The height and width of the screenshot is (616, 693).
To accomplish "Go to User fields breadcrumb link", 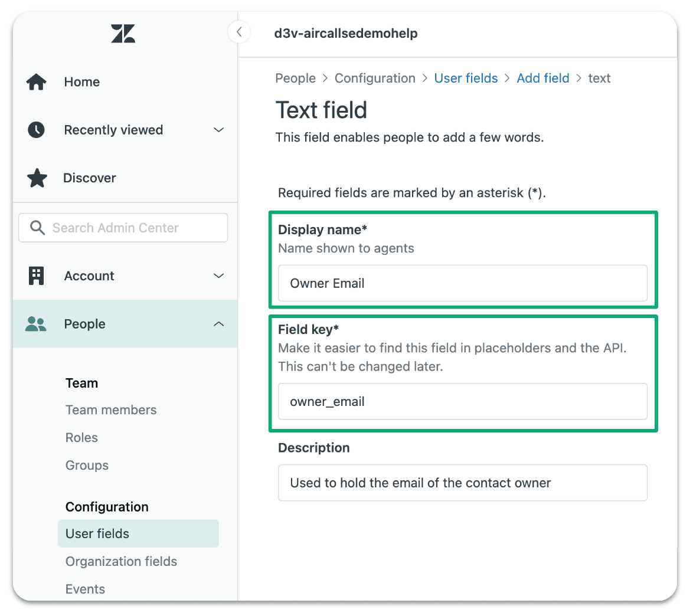I will [x=466, y=78].
